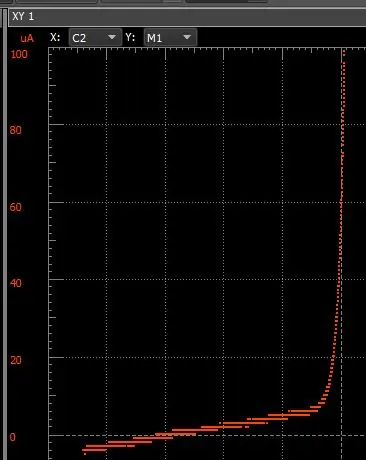Click the uA unit label

coord(27,38)
